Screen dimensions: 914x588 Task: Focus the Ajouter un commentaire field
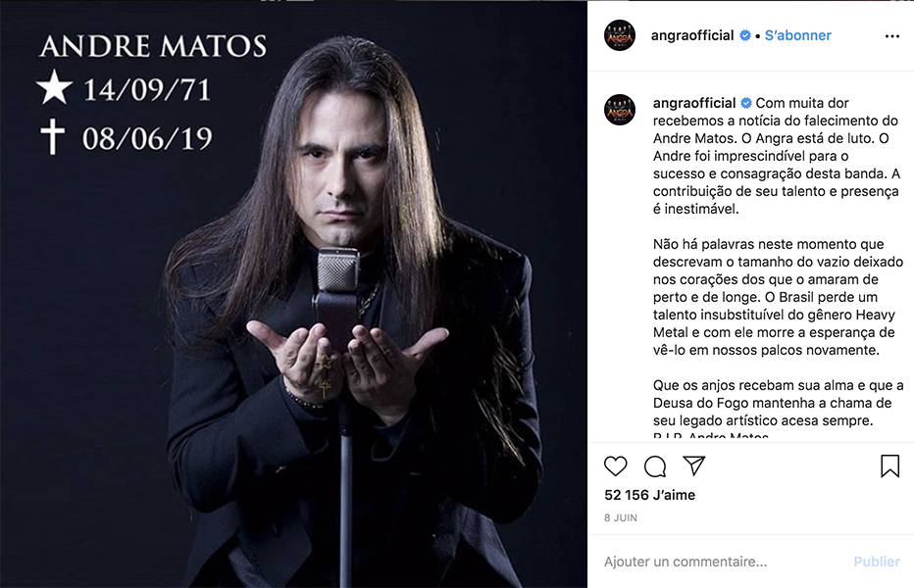coord(723,562)
